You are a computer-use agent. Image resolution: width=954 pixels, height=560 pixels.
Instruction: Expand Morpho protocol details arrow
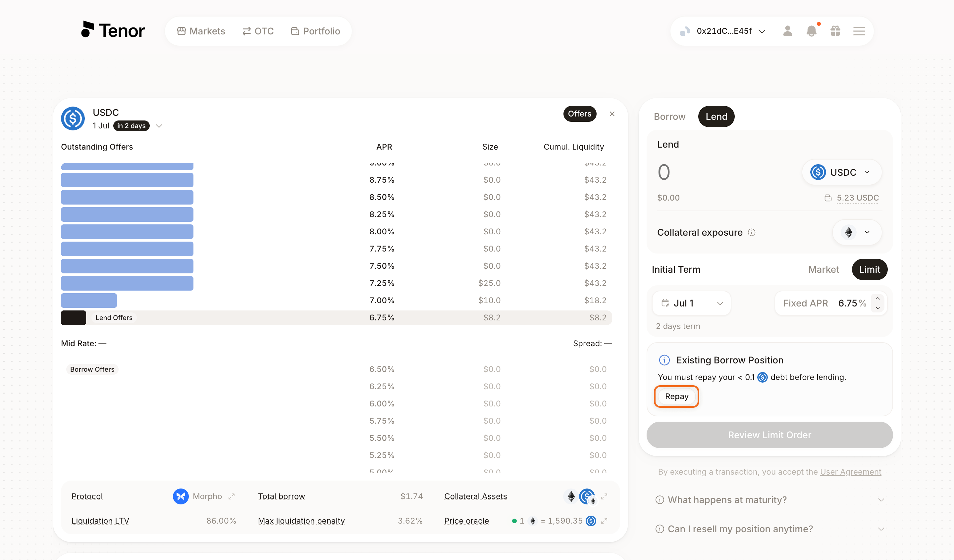coord(231,496)
